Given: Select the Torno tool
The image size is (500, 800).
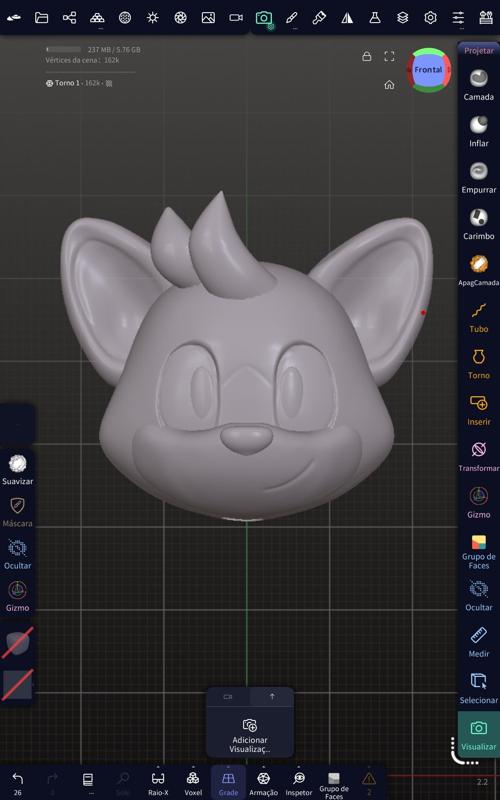Looking at the screenshot, I should 479,363.
